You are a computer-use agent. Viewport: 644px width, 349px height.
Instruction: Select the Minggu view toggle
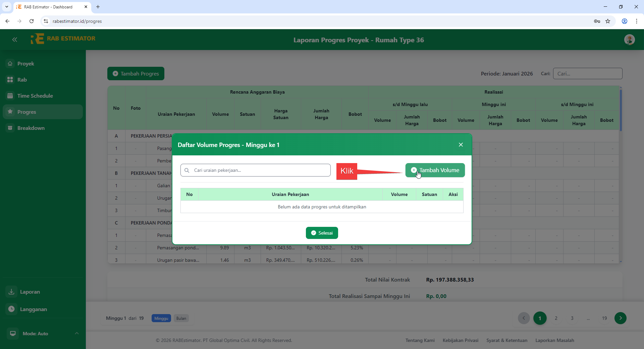click(x=161, y=318)
